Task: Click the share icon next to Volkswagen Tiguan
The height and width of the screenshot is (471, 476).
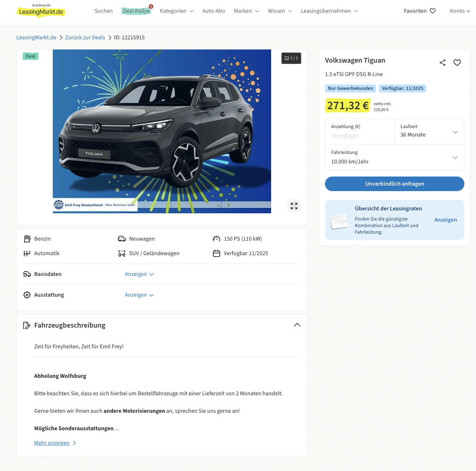Action: tap(443, 63)
